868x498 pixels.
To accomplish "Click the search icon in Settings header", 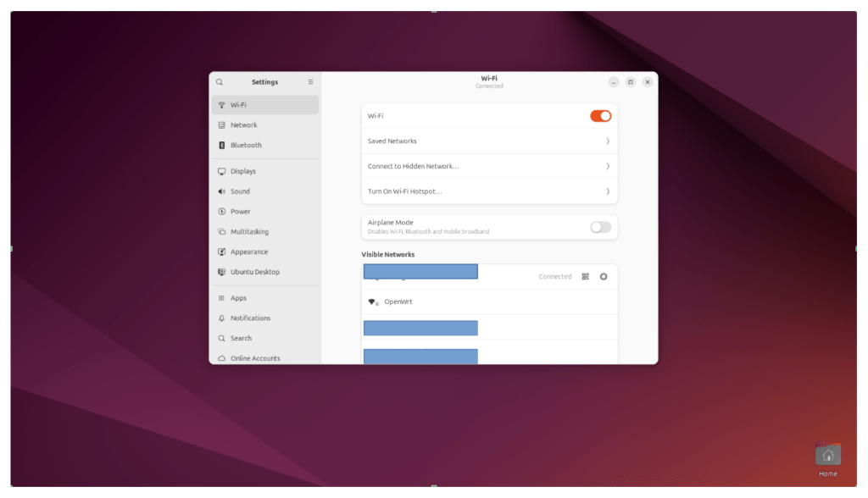I will click(x=220, y=82).
